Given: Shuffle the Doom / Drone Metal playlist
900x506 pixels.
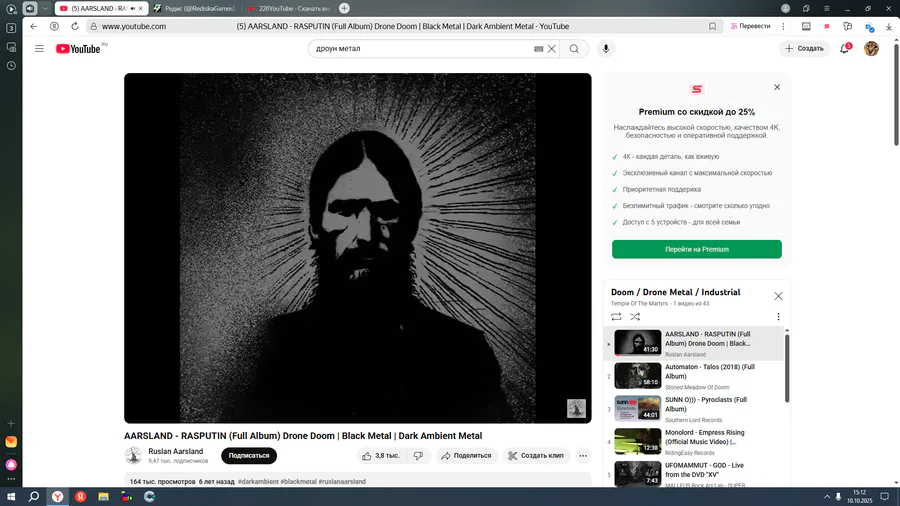Looking at the screenshot, I should tap(635, 317).
